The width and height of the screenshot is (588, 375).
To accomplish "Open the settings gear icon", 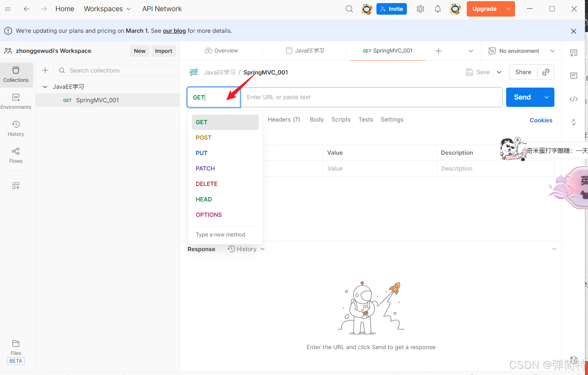I will (x=420, y=9).
